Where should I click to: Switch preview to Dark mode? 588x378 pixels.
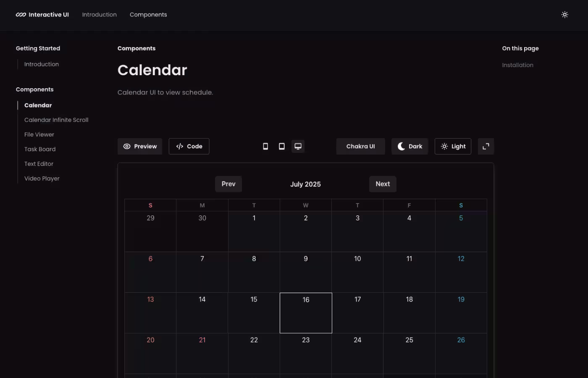pos(409,146)
